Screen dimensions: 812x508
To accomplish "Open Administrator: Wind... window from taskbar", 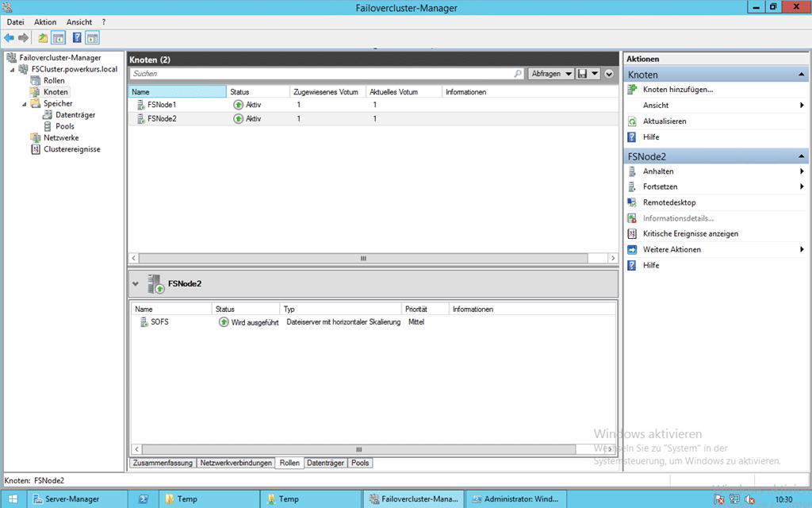I will pos(516,499).
